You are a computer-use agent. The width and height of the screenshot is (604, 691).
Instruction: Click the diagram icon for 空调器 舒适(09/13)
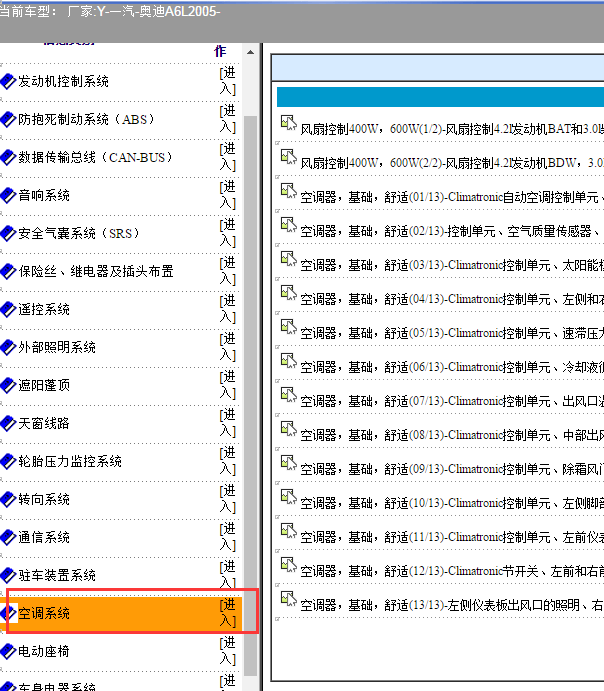tap(289, 463)
